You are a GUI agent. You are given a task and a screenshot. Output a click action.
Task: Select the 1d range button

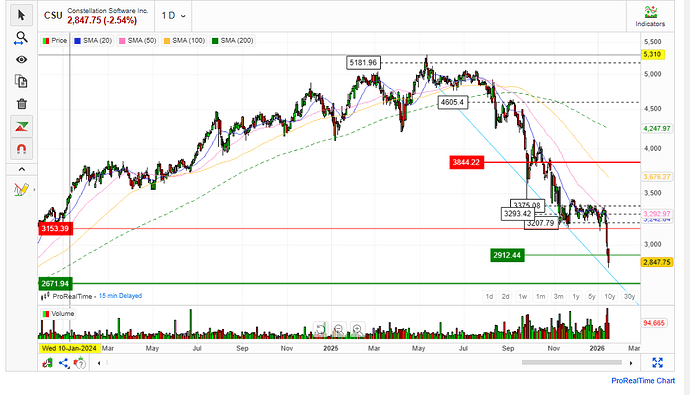point(489,296)
